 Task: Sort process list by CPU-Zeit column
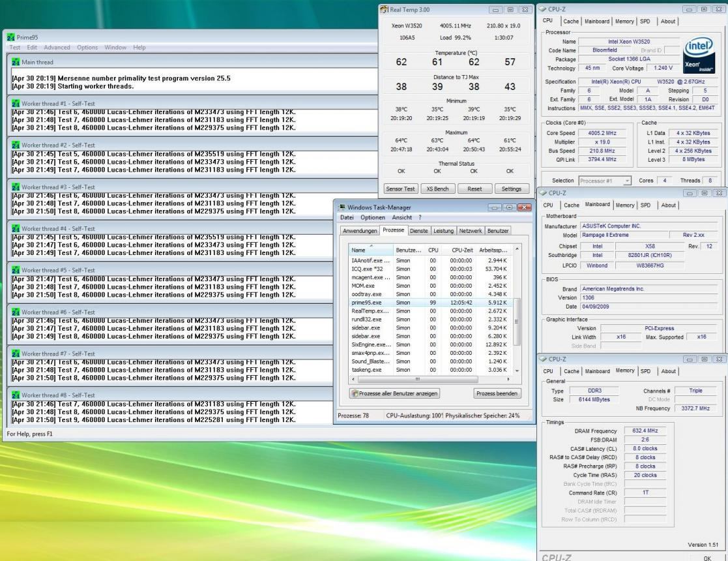pyautogui.click(x=461, y=250)
